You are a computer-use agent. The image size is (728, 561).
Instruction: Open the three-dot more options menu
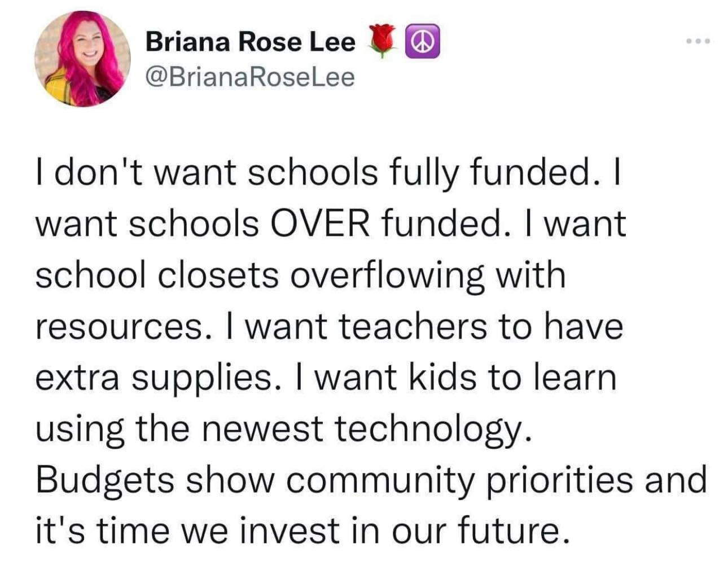[x=698, y=41]
